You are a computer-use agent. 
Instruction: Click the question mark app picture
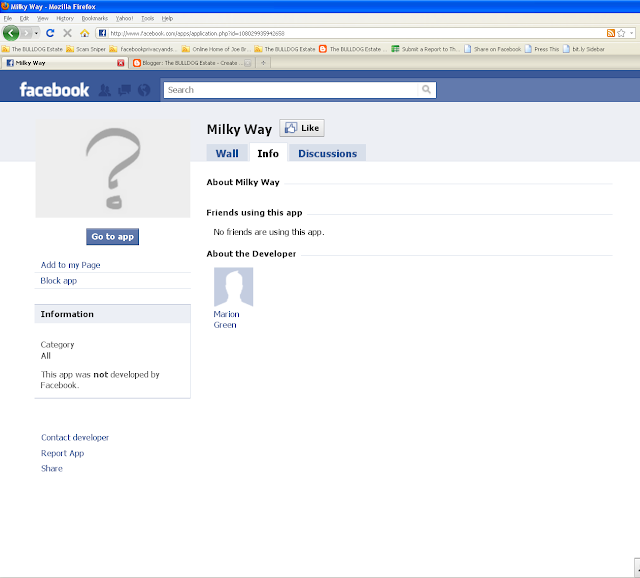[x=113, y=168]
